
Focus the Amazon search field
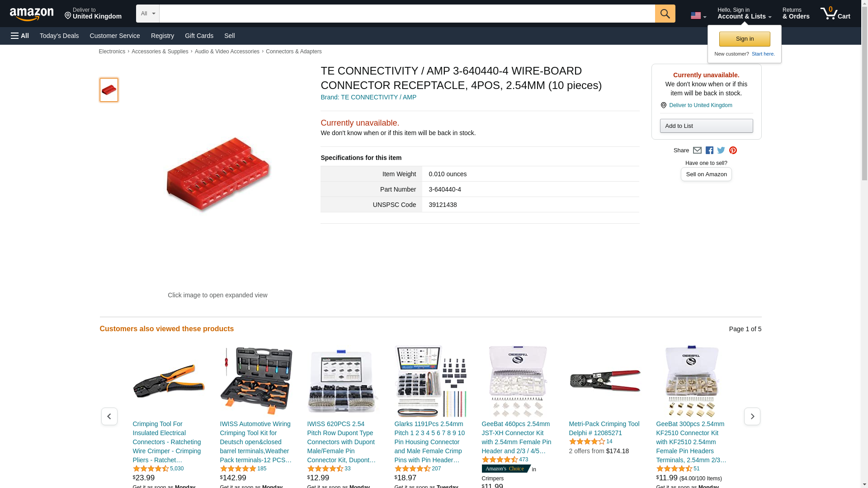(407, 14)
